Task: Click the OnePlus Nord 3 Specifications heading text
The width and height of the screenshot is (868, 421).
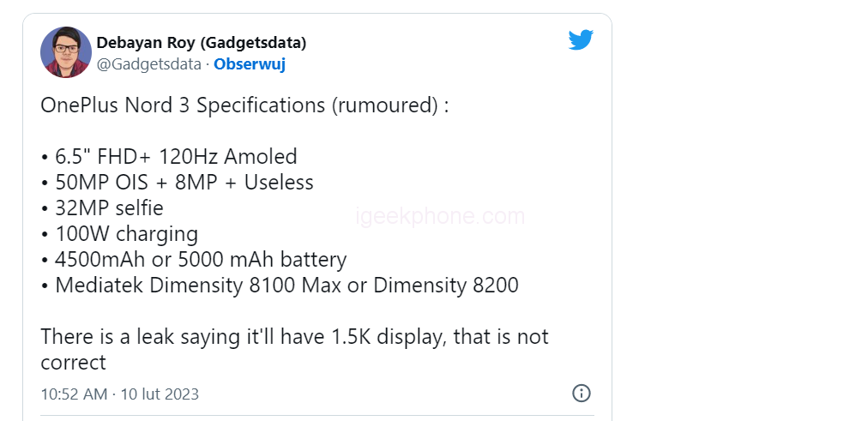Action: coord(244,106)
